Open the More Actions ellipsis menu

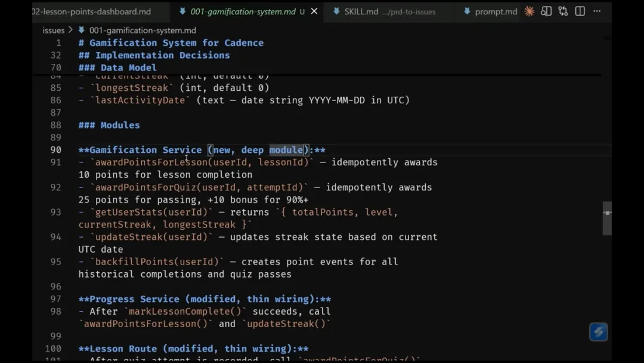[x=597, y=11]
